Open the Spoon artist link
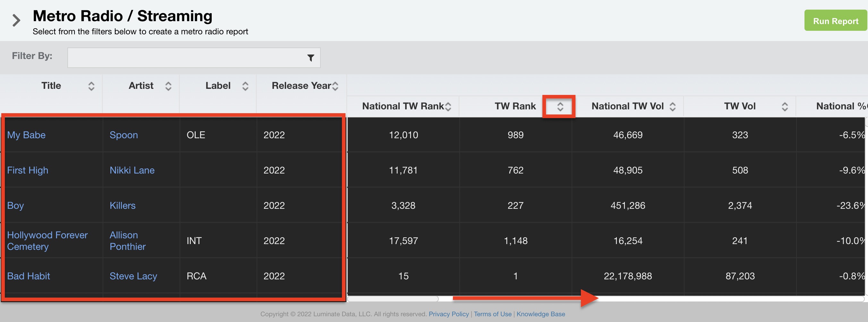 124,135
